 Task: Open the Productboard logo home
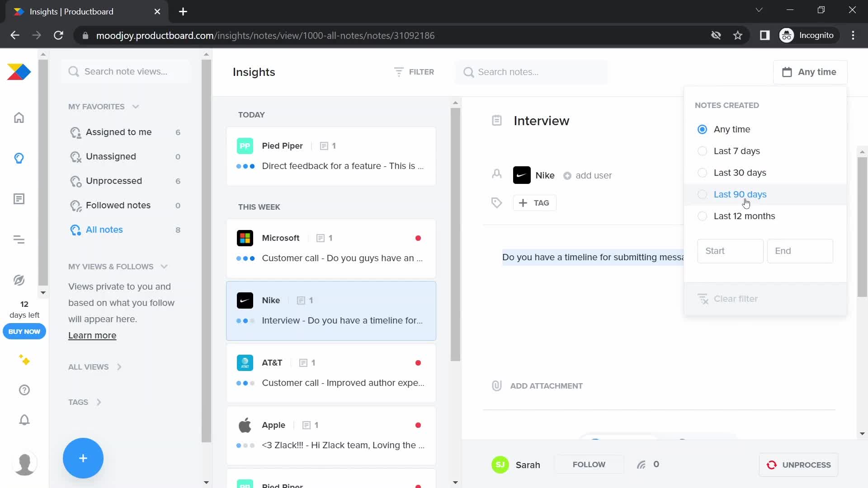pos(19,72)
